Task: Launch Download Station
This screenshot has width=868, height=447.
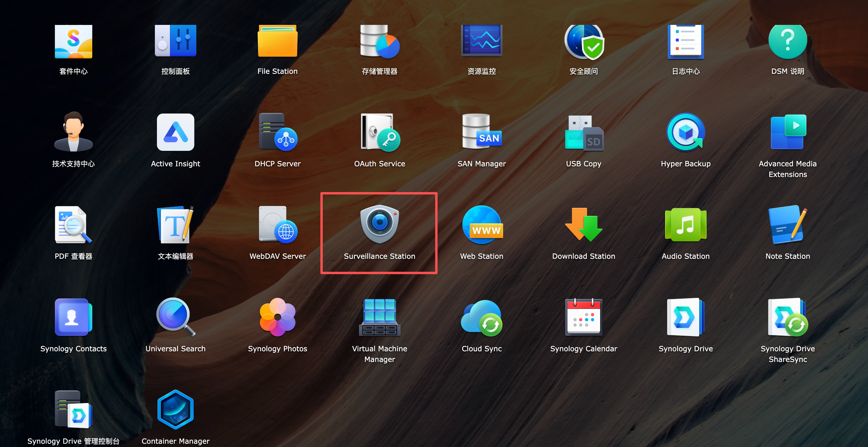Action: tap(584, 224)
